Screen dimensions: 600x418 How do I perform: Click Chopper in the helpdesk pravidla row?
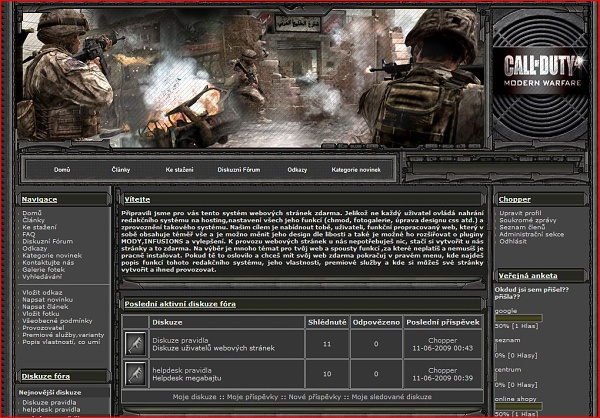coord(443,370)
